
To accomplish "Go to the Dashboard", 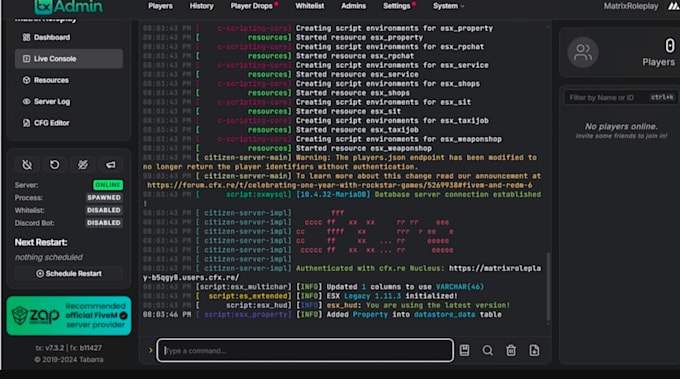I will 69,37.
